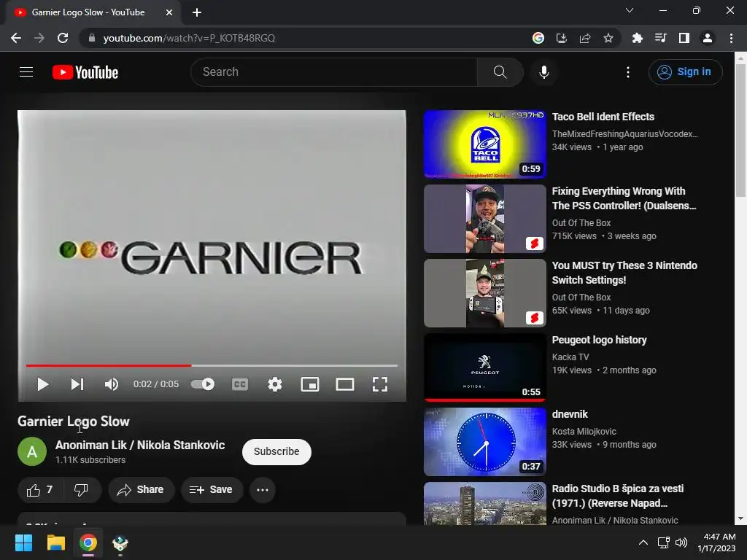Click the install app icon in address bar
The image size is (747, 560).
pyautogui.click(x=561, y=38)
